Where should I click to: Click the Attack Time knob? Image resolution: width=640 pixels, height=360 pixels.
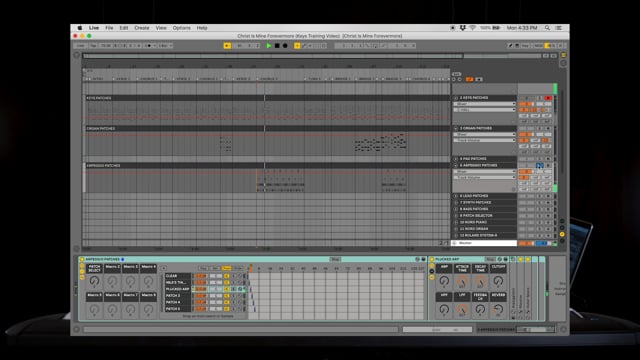462,281
